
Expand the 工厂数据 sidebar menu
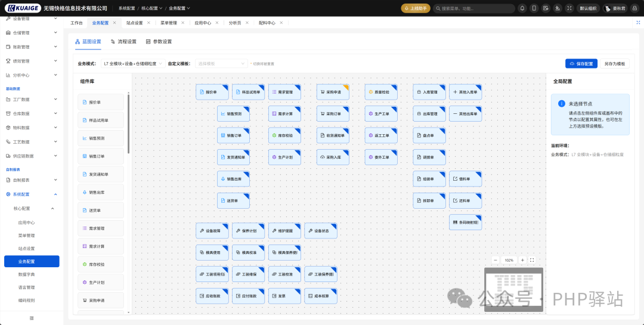tap(32, 100)
